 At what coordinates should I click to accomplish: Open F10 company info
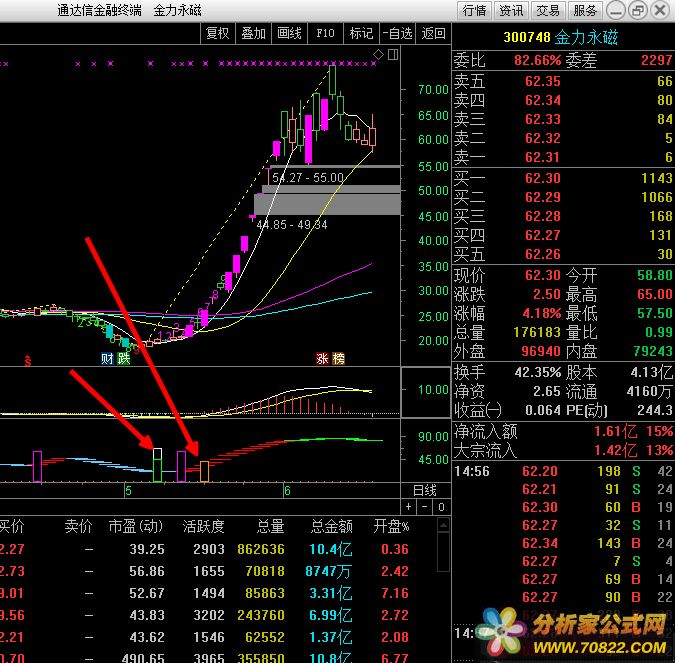point(325,33)
